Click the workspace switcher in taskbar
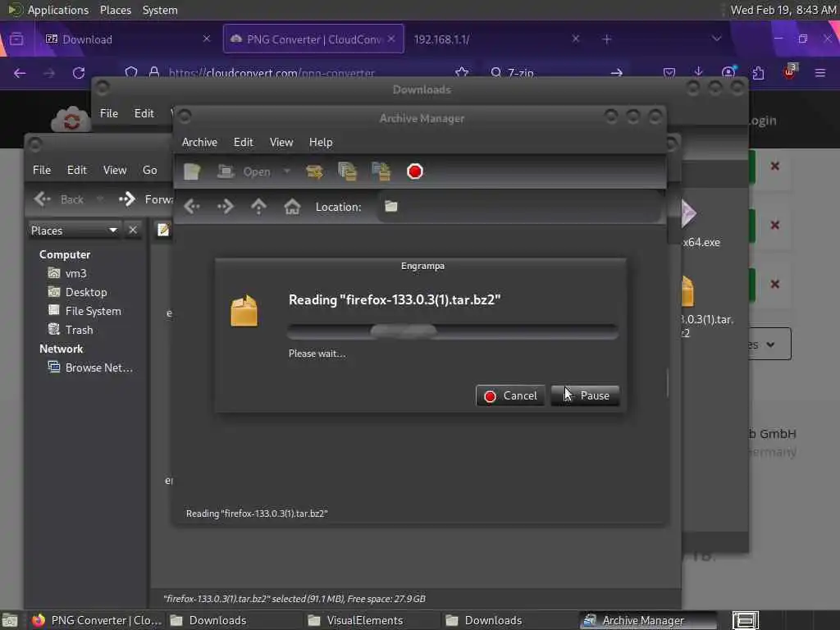This screenshot has height=630, width=840. (x=745, y=620)
